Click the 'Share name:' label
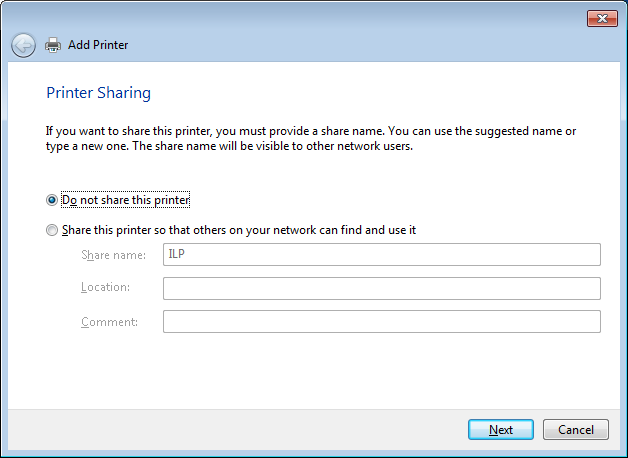The height and width of the screenshot is (458, 628). click(x=113, y=255)
